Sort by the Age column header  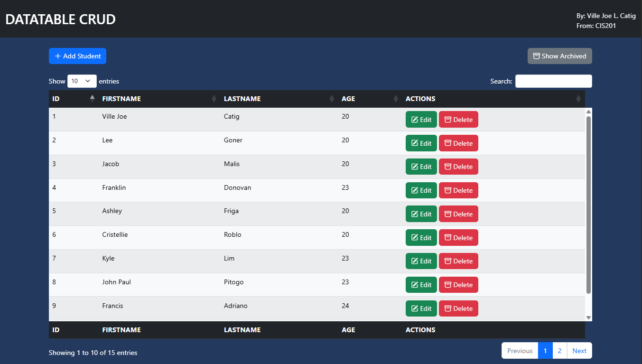pyautogui.click(x=369, y=99)
